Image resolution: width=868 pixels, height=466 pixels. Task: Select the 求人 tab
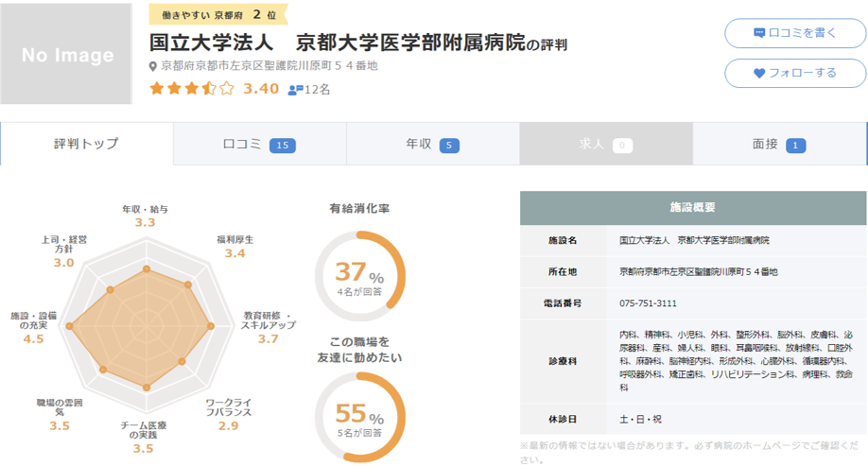[605, 144]
